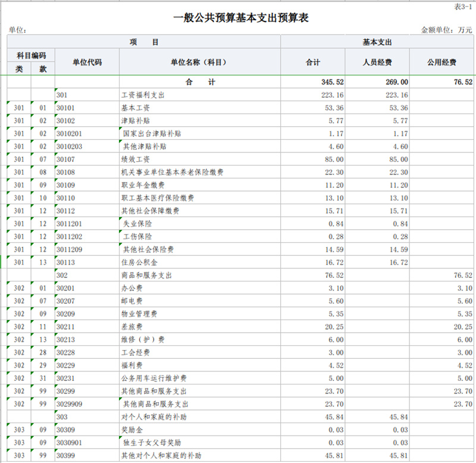Viewport: 476px width, 463px height.
Task: Click the 人员经费 column header
Action: tap(377, 61)
